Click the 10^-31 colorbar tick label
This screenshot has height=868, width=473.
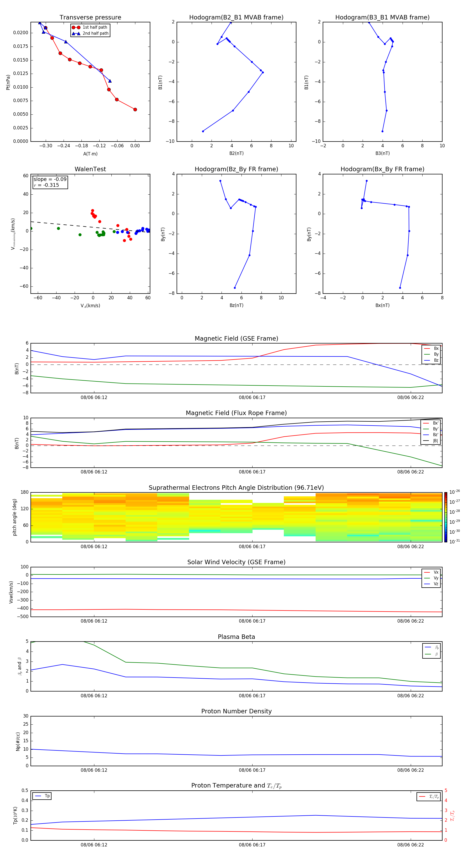point(455,542)
